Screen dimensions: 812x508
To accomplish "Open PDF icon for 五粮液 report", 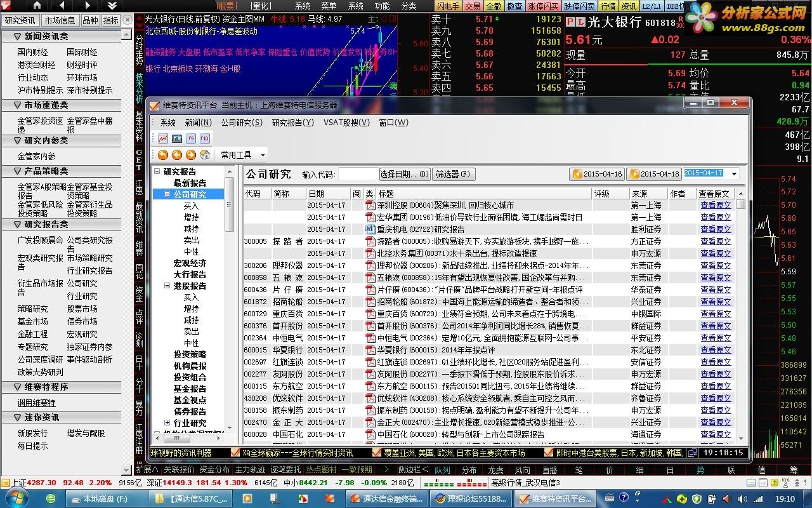I will click(370, 277).
